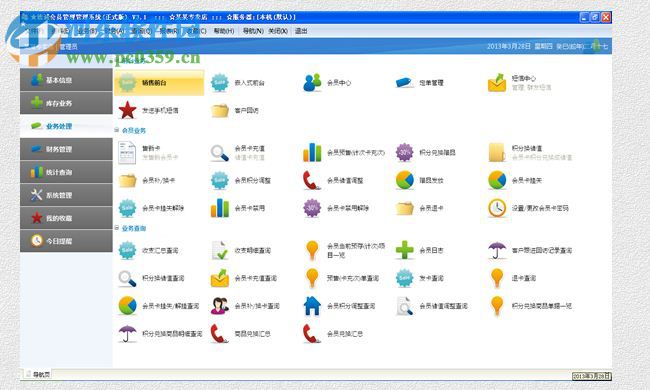650x390 pixels.
Task: Open 会员卡充值 magnifier icon
Action: 220,153
